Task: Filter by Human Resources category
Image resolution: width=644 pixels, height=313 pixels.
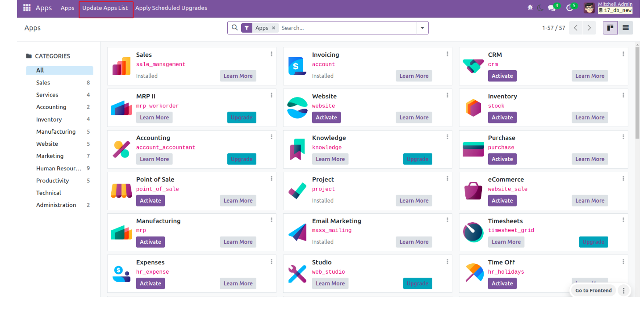Action: 59,169
